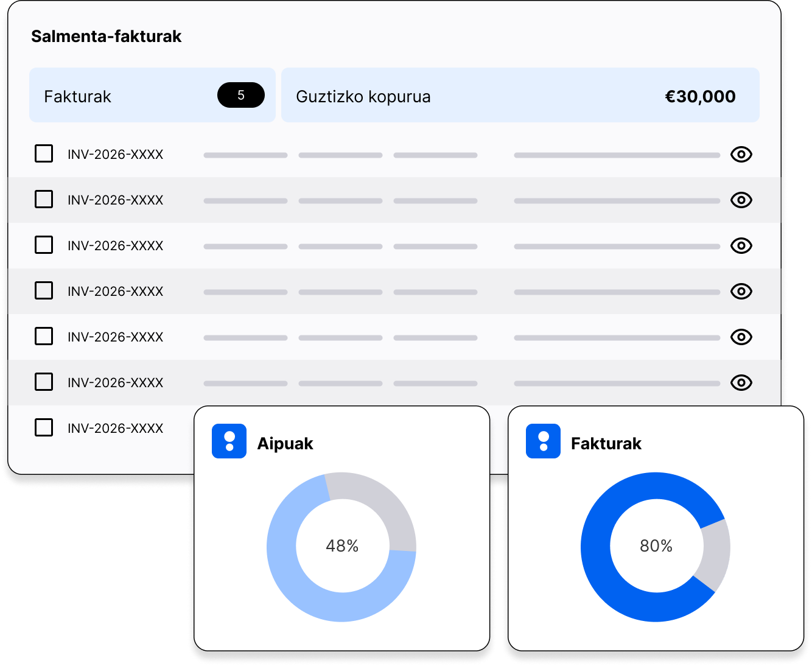812x666 pixels.
Task: Click the Aipuak card title
Action: (x=285, y=444)
